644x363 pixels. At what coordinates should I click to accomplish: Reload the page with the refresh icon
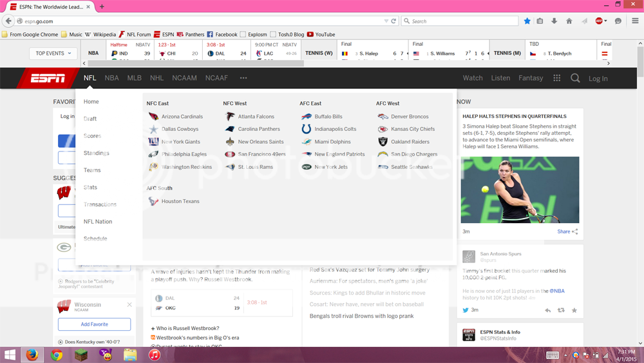[393, 21]
